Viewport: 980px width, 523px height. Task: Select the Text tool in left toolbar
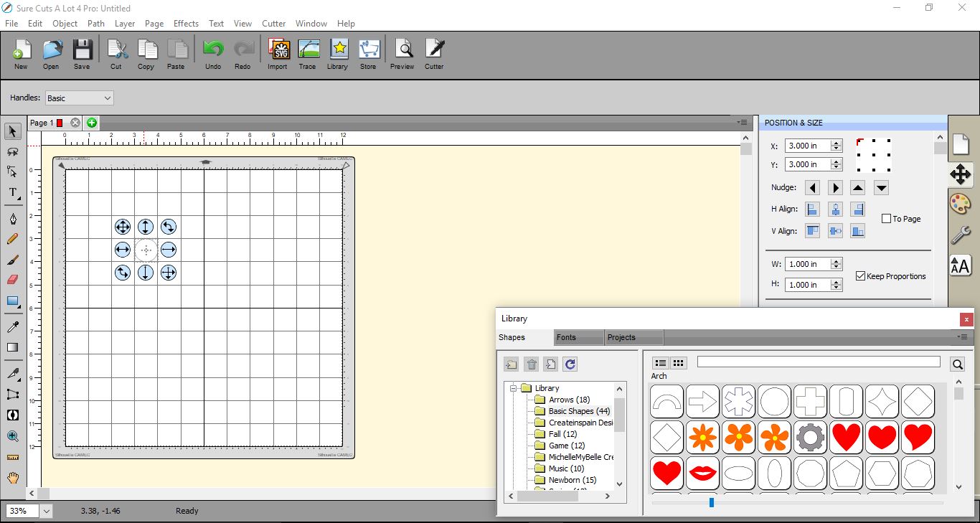[x=13, y=193]
